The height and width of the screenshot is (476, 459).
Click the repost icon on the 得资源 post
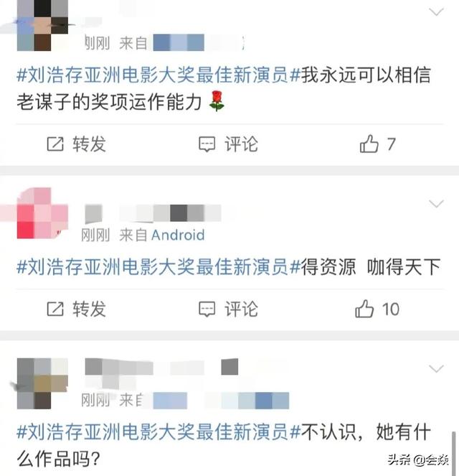(x=55, y=309)
